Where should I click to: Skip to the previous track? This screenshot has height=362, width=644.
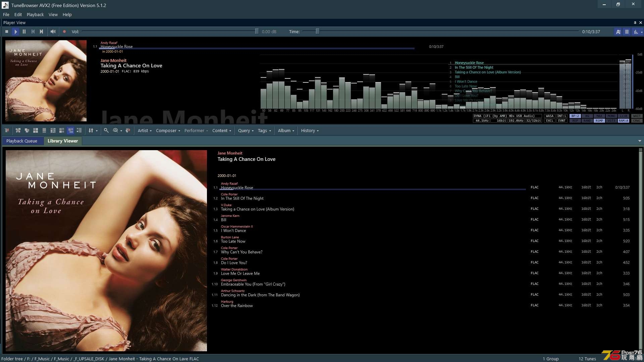pyautogui.click(x=33, y=32)
